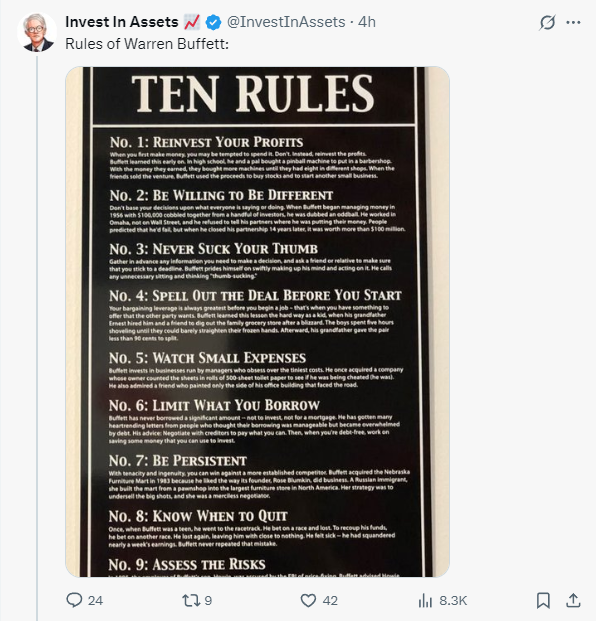Open the 4h timestamp link

pyautogui.click(x=367, y=22)
